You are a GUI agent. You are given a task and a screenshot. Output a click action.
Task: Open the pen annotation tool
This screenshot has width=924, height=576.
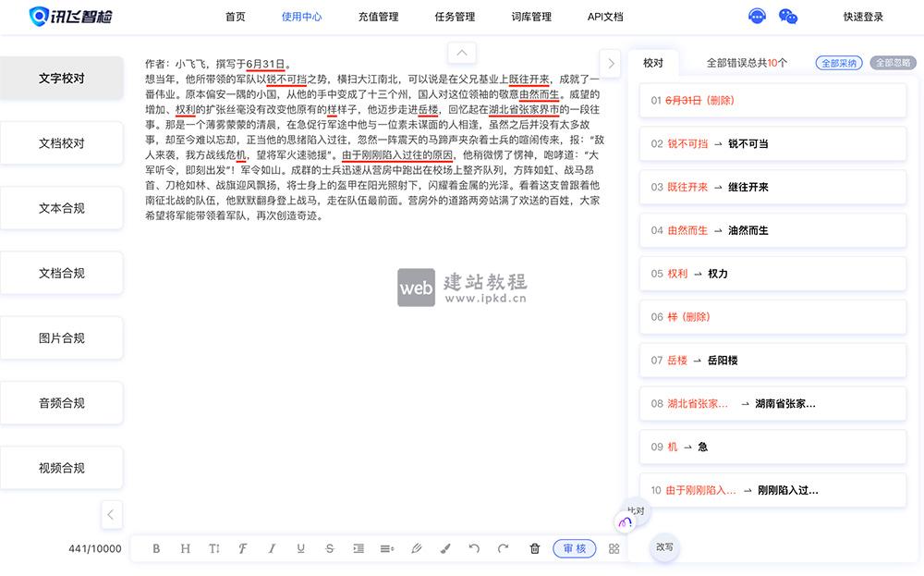point(416,548)
